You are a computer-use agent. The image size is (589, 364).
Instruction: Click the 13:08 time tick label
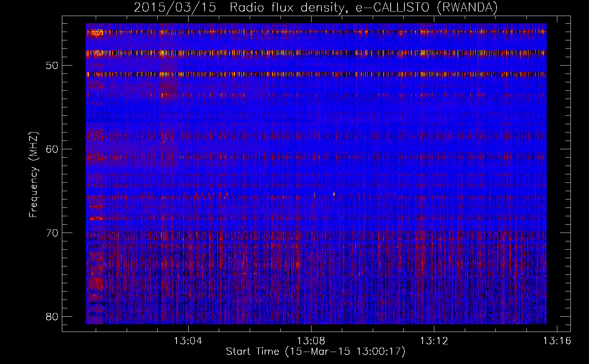pyautogui.click(x=311, y=341)
